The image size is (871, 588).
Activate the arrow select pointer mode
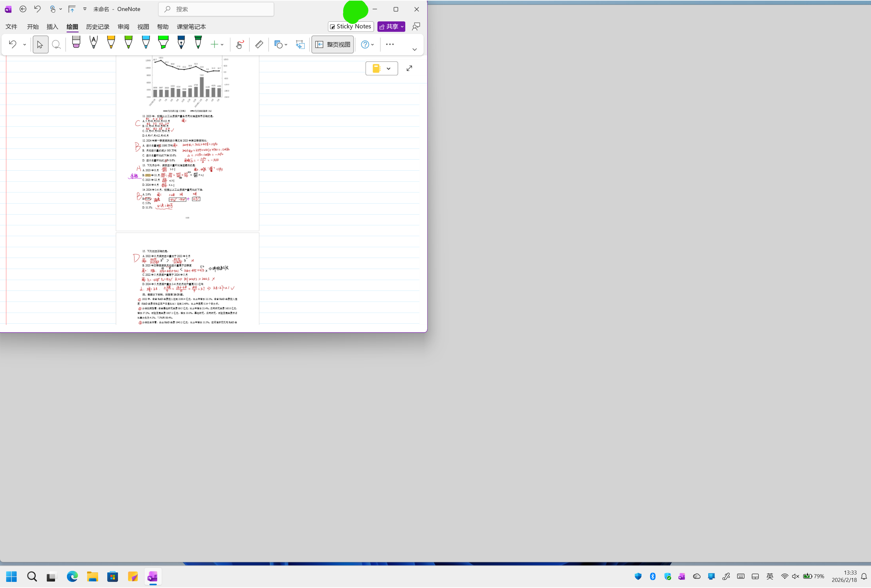(x=40, y=45)
